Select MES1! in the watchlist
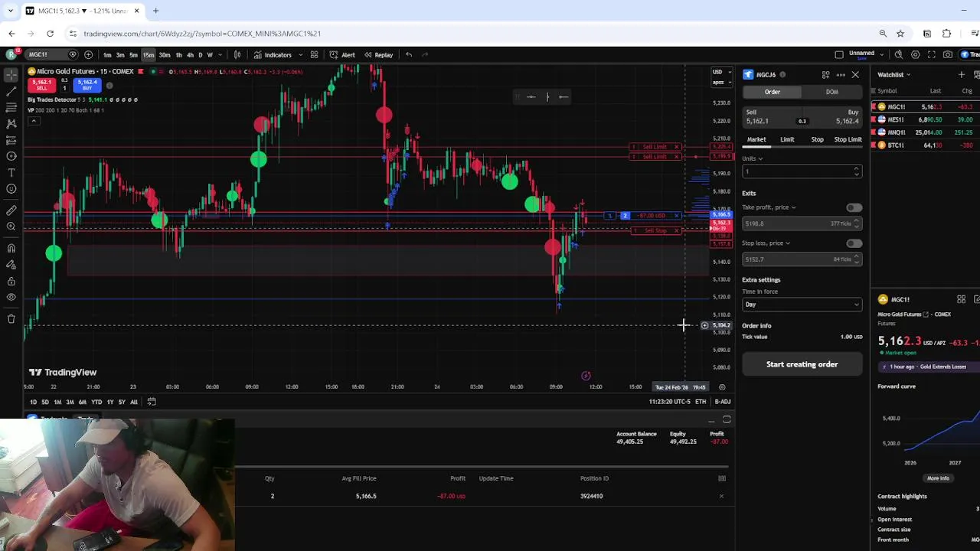This screenshot has height=551, width=980. point(925,119)
